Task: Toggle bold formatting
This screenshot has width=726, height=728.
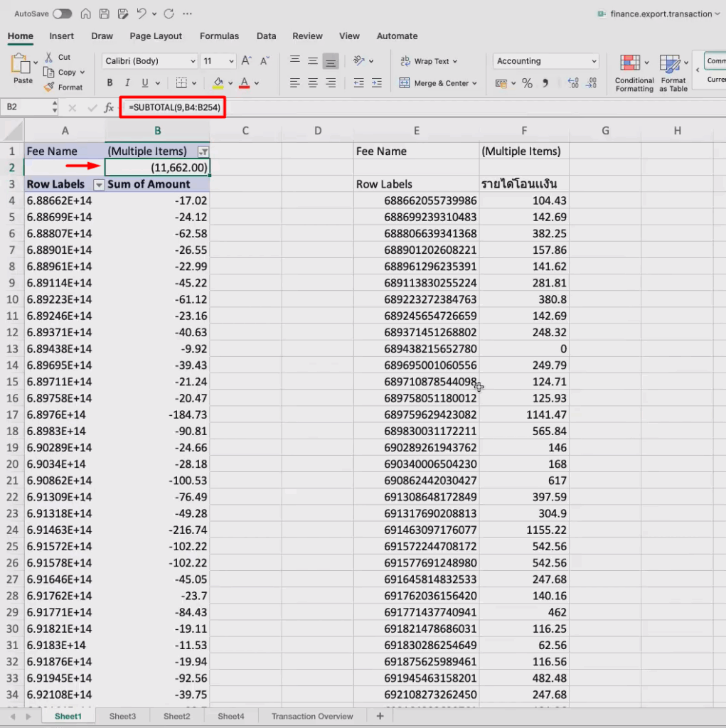Action: 110,83
